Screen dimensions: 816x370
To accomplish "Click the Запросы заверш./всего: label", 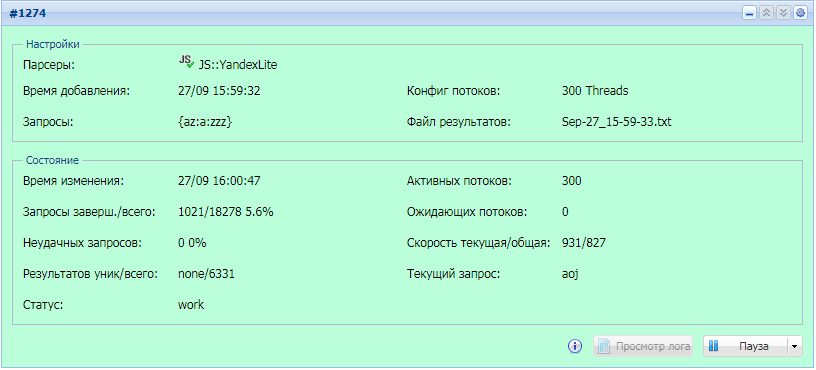I will click(89, 212).
